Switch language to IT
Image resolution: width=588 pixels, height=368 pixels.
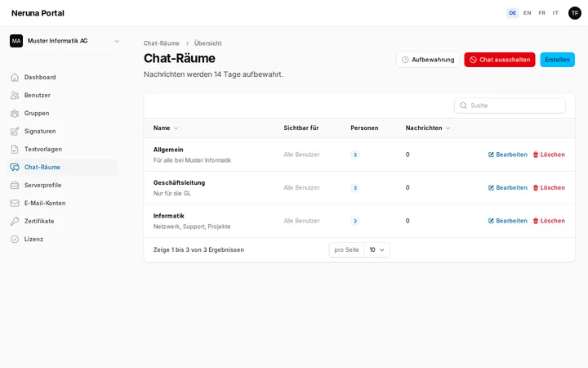[x=555, y=13]
